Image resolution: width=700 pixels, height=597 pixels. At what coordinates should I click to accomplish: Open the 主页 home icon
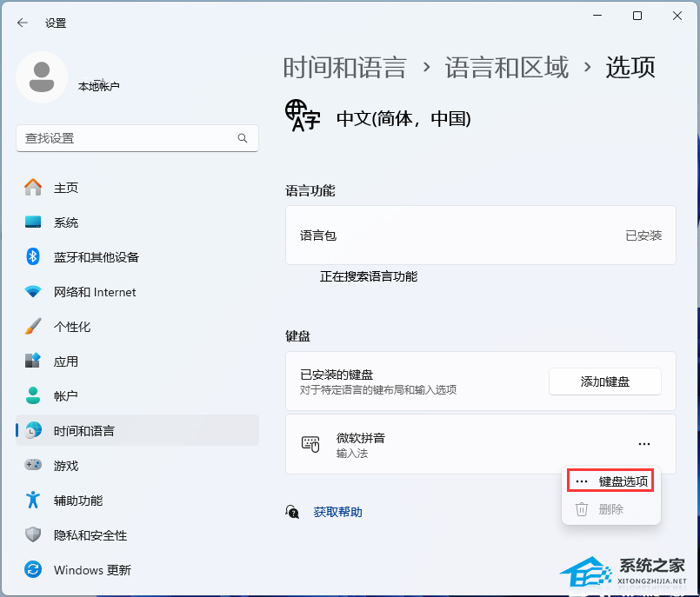coord(33,188)
